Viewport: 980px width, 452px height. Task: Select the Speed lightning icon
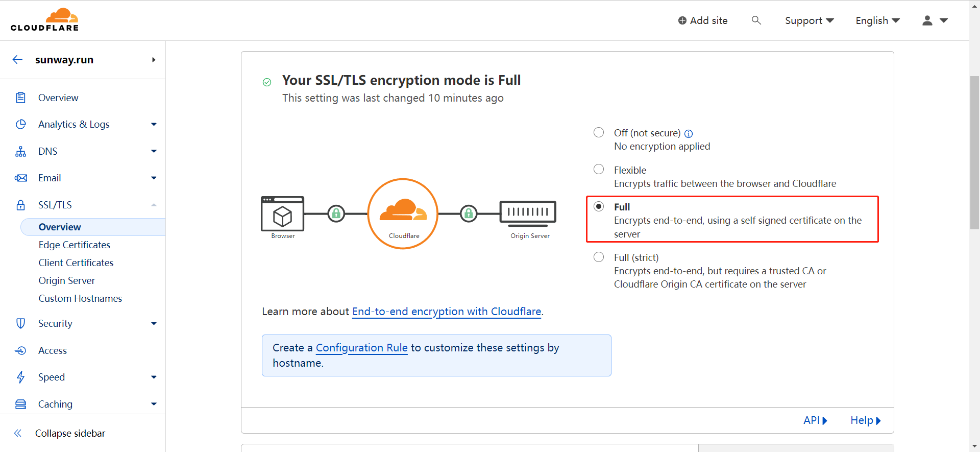pos(20,377)
